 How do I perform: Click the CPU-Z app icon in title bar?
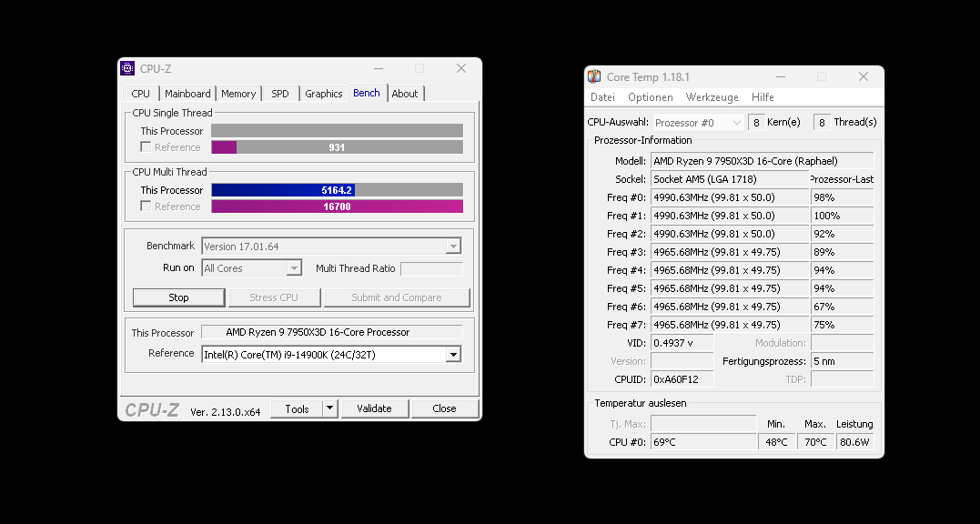(127, 69)
